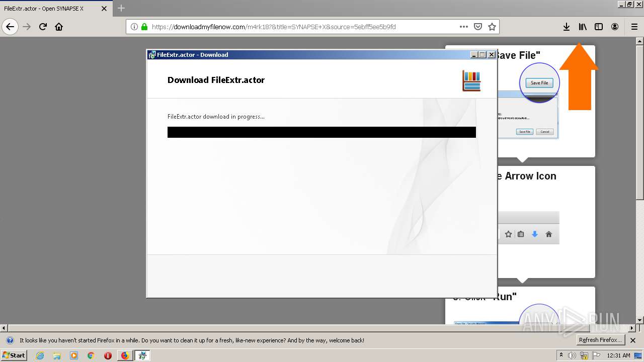The width and height of the screenshot is (644, 362).
Task: Toggle the sidebar view
Action: pyautogui.click(x=599, y=27)
